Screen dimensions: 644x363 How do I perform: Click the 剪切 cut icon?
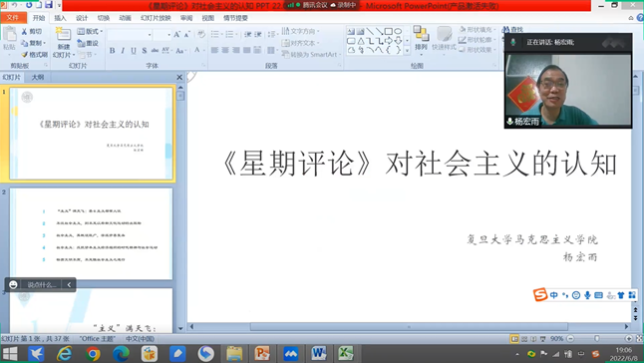click(x=32, y=31)
